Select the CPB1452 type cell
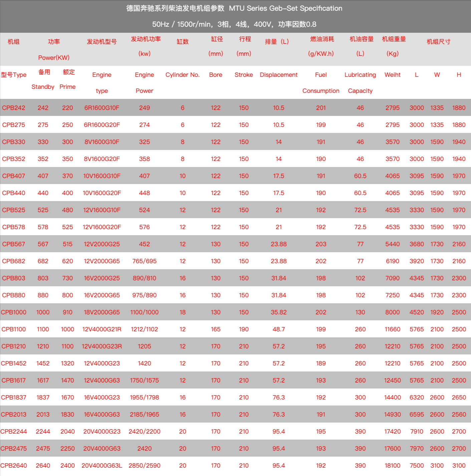Screen dimensions: 471x476 pos(14,363)
